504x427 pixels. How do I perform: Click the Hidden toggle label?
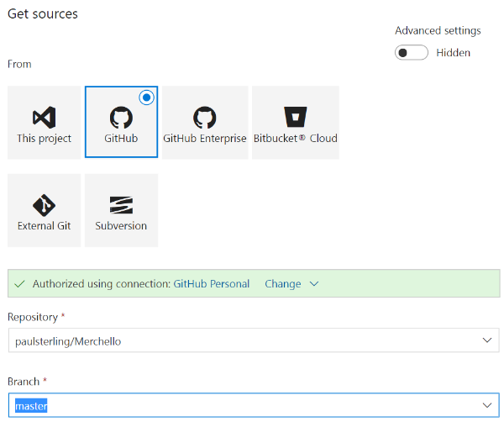pos(454,52)
